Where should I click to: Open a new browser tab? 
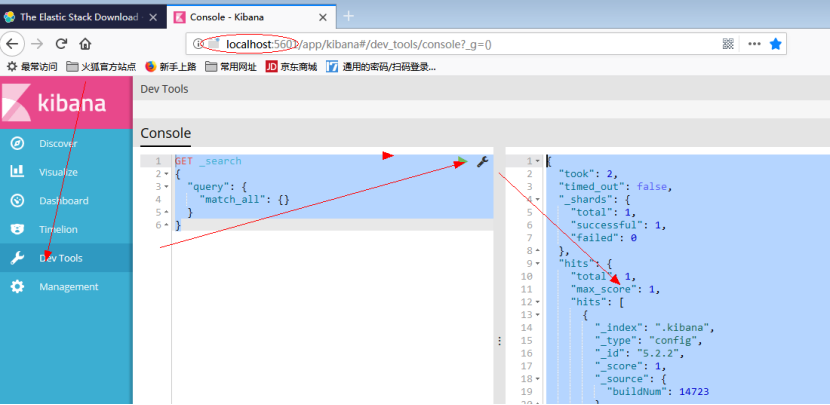pyautogui.click(x=348, y=16)
